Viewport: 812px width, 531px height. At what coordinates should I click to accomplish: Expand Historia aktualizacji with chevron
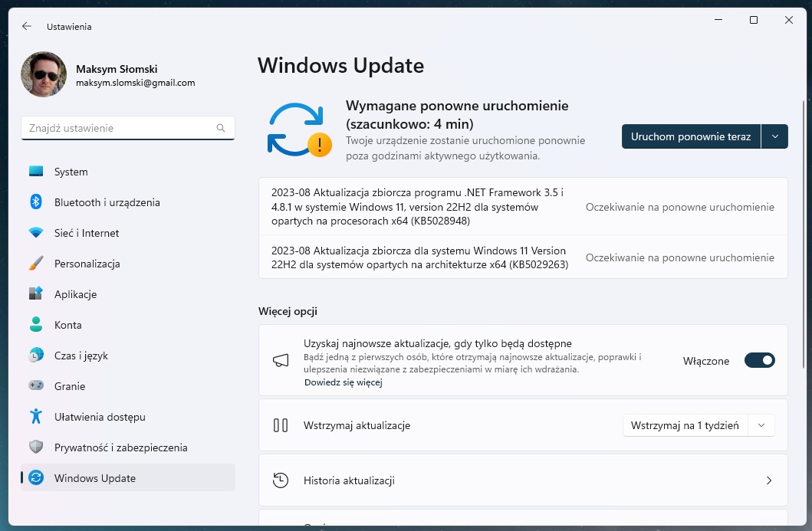[768, 480]
